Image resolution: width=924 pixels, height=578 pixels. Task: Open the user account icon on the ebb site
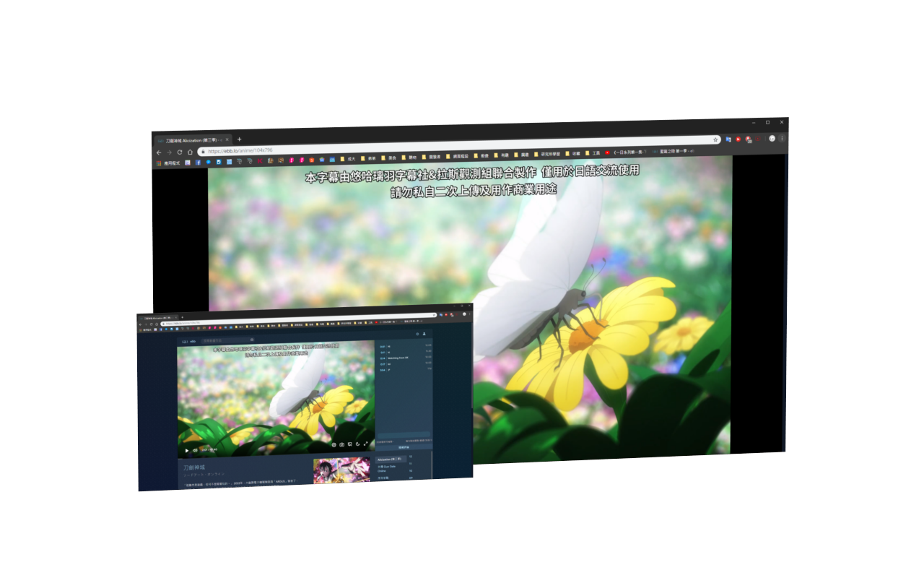[x=424, y=334]
